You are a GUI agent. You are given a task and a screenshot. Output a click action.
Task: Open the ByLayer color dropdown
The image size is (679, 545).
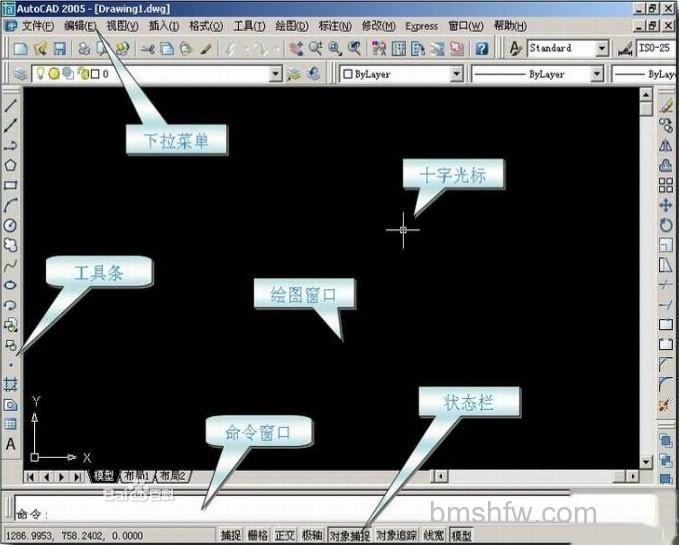tap(456, 74)
